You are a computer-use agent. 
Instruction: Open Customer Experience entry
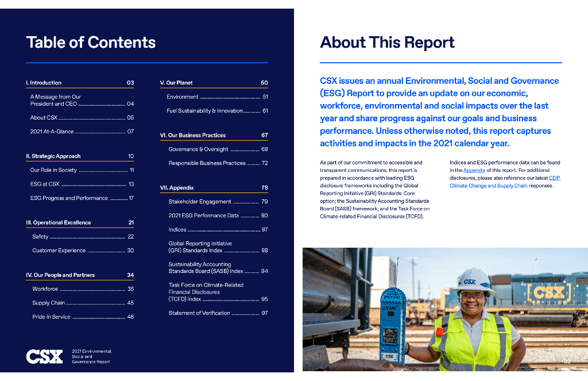[83, 251]
